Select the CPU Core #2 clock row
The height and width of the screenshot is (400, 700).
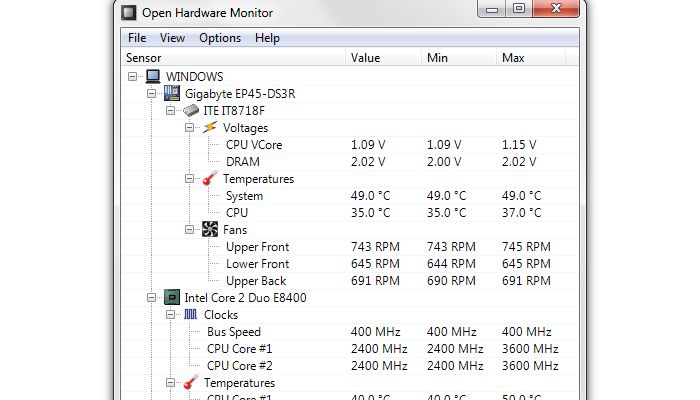tap(350, 366)
